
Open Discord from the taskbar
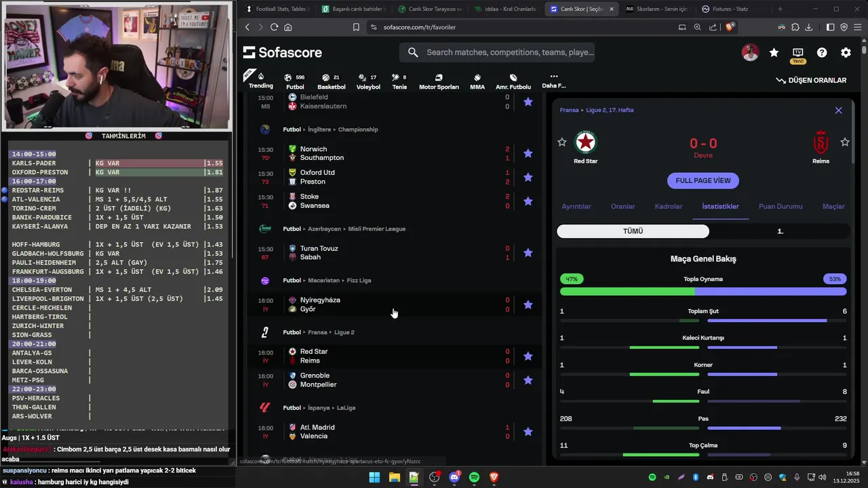(454, 478)
